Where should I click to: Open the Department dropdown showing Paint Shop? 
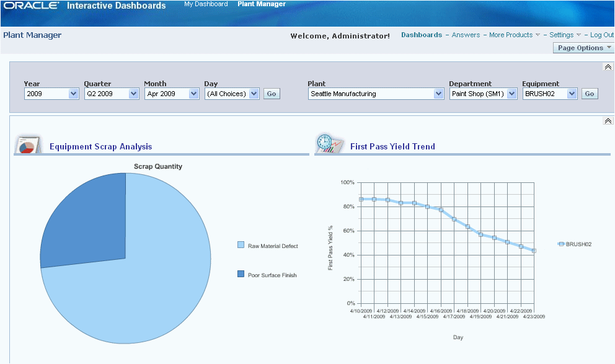483,94
